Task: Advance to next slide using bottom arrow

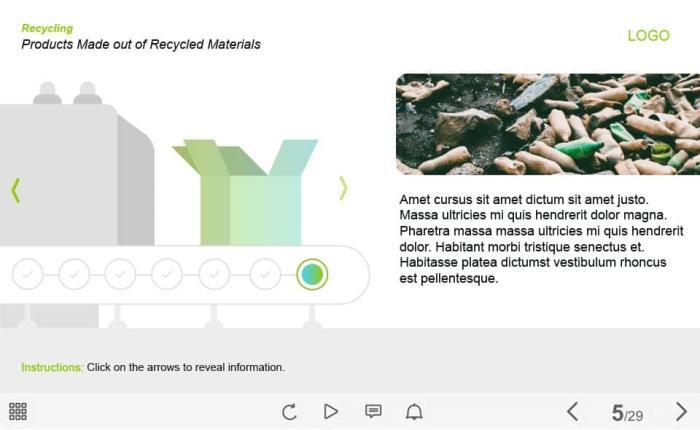Action: (x=681, y=411)
